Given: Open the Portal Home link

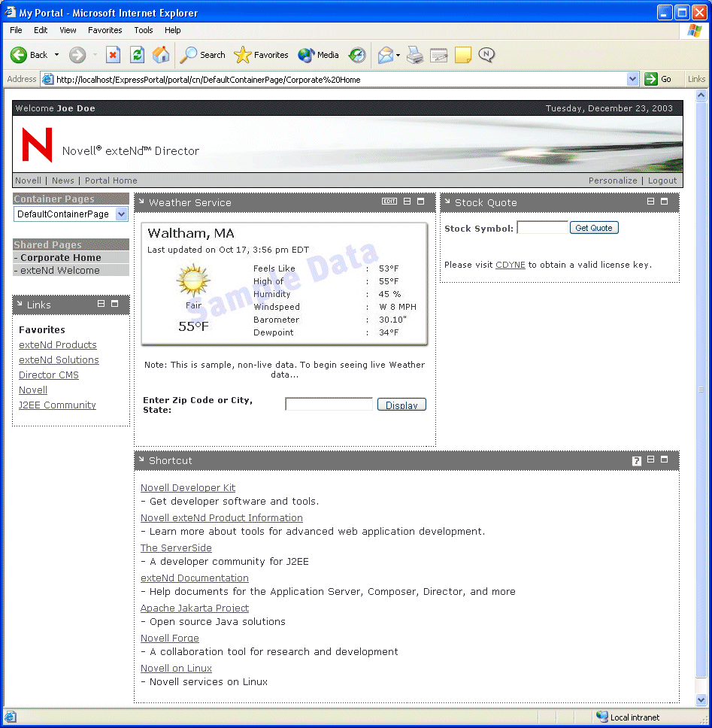Looking at the screenshot, I should [x=111, y=180].
